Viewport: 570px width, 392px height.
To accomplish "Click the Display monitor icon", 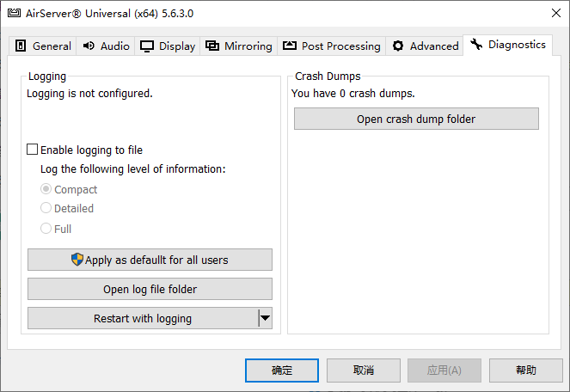I will click(148, 46).
